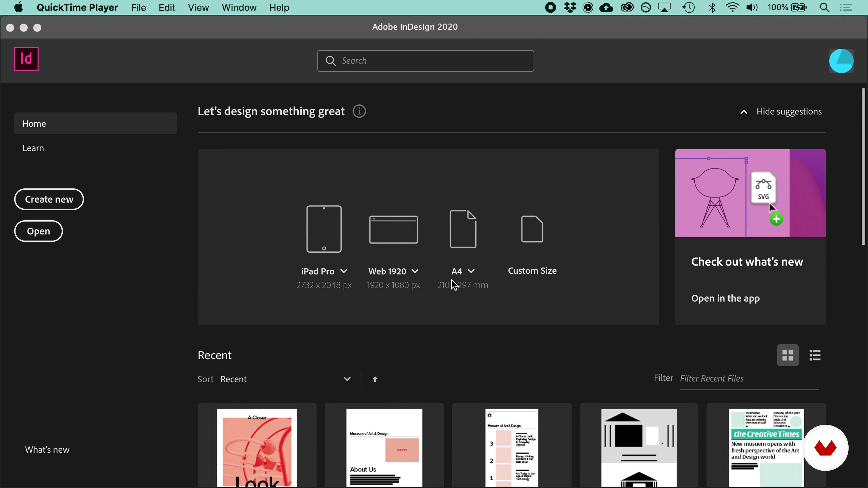The width and height of the screenshot is (868, 488).
Task: Open the Creative Times recent file thumbnail
Action: [766, 448]
